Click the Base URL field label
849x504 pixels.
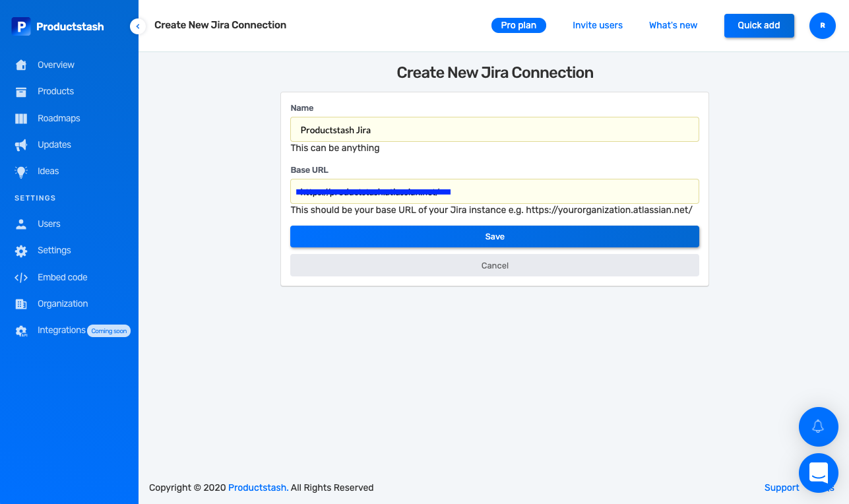tap(309, 170)
